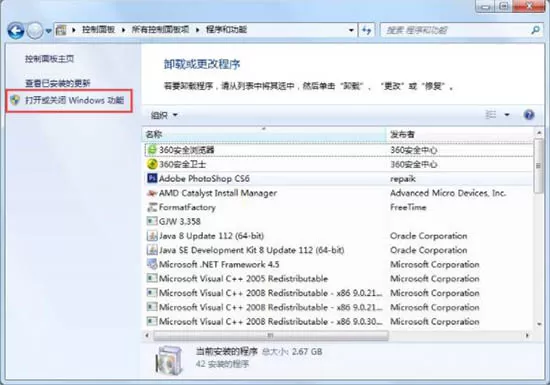The height and width of the screenshot is (385, 550).
Task: Click the vertical scrollbar up arrow
Action: point(539,133)
